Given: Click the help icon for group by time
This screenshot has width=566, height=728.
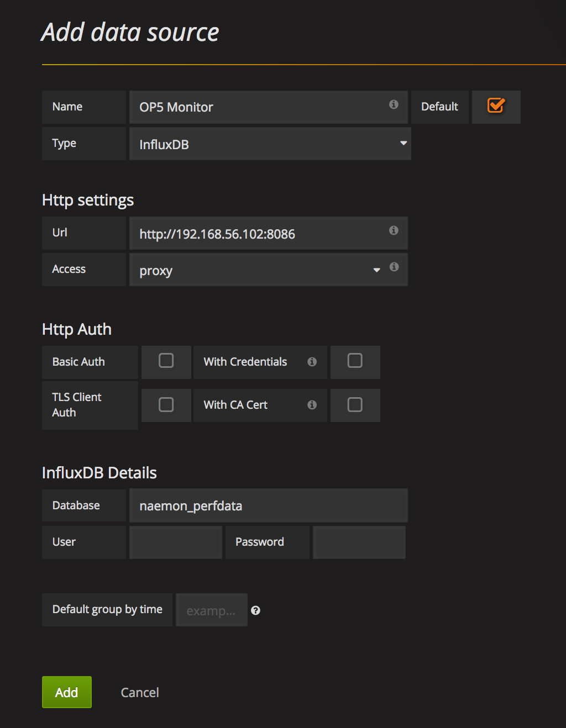Looking at the screenshot, I should 255,610.
